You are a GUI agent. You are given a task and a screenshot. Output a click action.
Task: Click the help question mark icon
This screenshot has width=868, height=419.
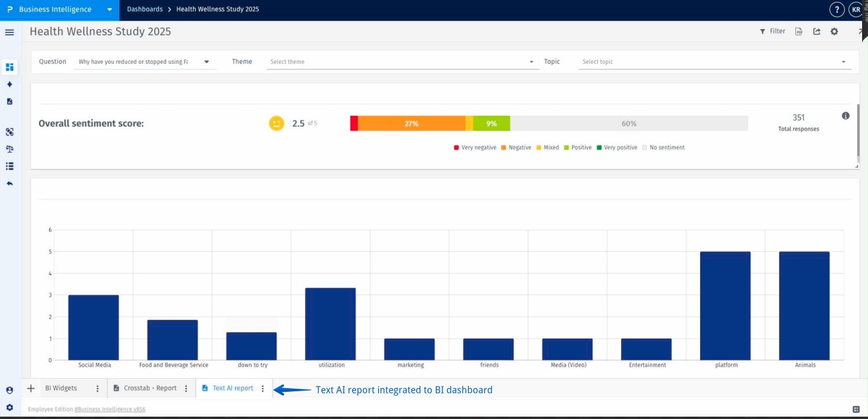pyautogui.click(x=837, y=9)
